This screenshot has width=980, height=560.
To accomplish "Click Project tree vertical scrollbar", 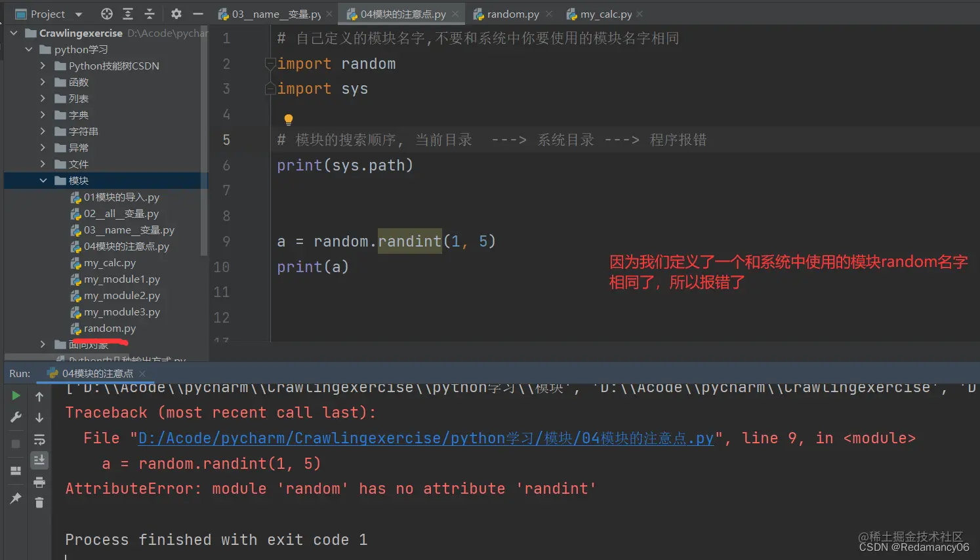I will (x=204, y=141).
